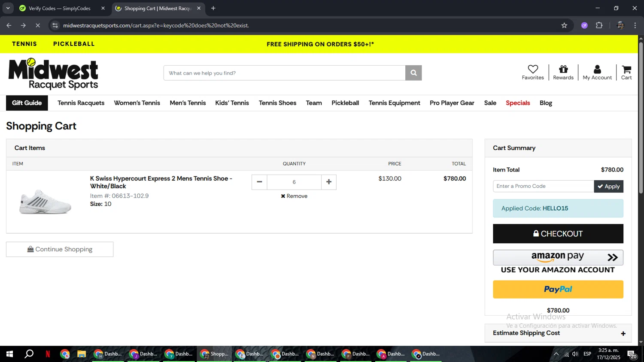This screenshot has height=362, width=644.
Task: Click the Apply promo code button
Action: [609, 186]
